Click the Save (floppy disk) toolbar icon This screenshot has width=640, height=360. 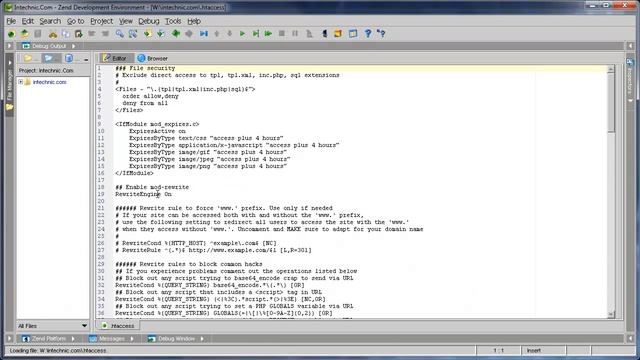38,34
